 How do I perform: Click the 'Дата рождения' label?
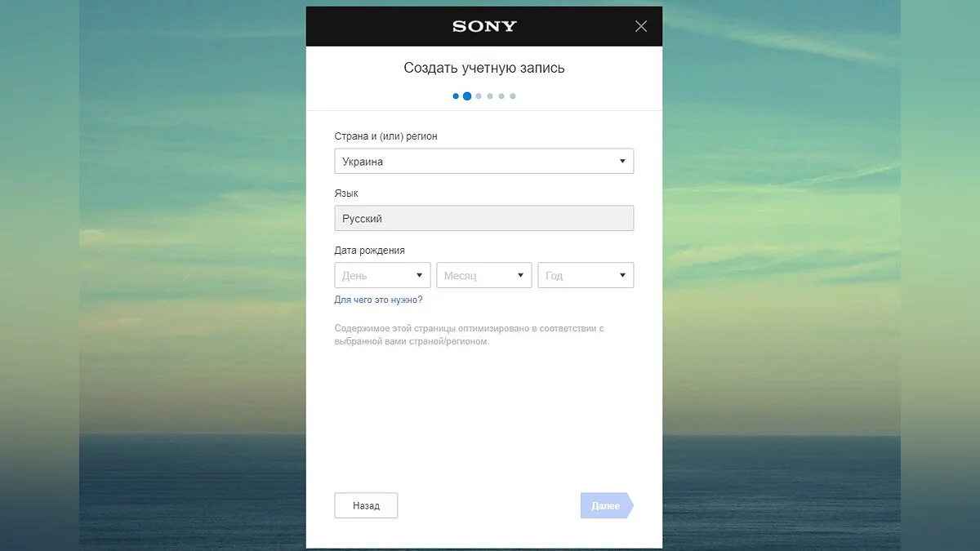[x=369, y=251]
